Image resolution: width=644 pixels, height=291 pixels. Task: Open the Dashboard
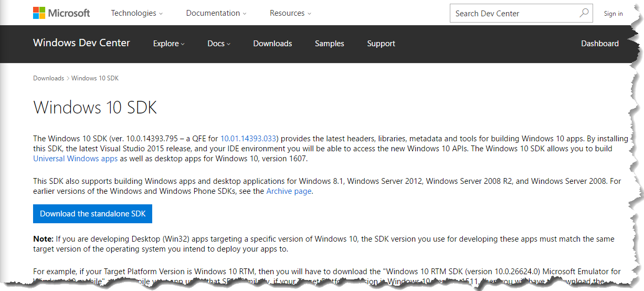pos(600,44)
